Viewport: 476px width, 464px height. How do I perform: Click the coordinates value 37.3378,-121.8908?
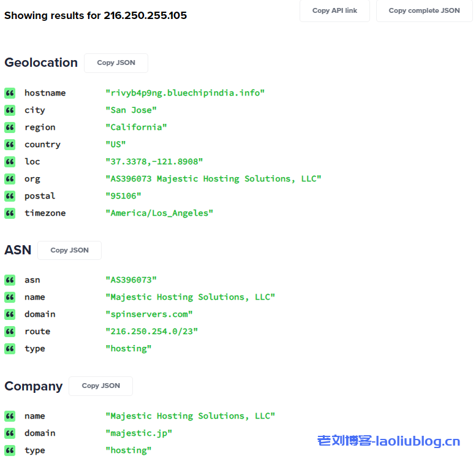pos(154,162)
